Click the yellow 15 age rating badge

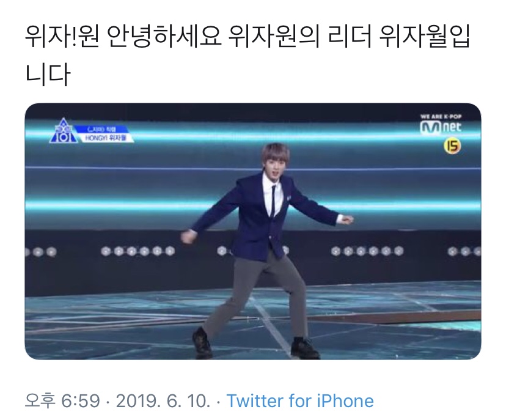point(452,146)
